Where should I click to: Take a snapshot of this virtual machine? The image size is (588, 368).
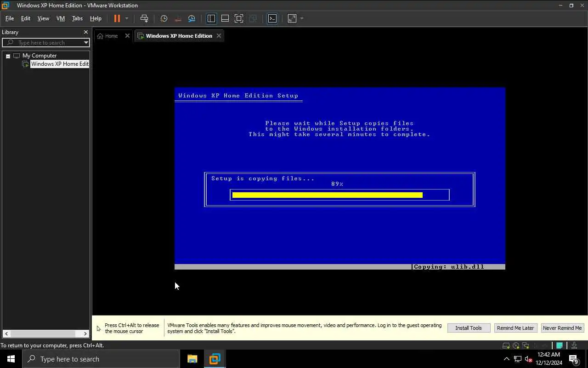point(164,18)
